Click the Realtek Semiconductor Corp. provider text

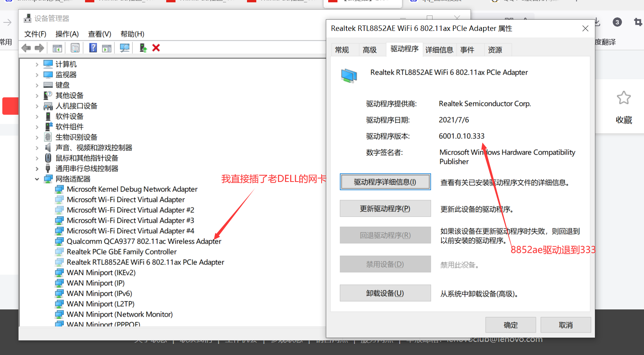click(x=485, y=104)
